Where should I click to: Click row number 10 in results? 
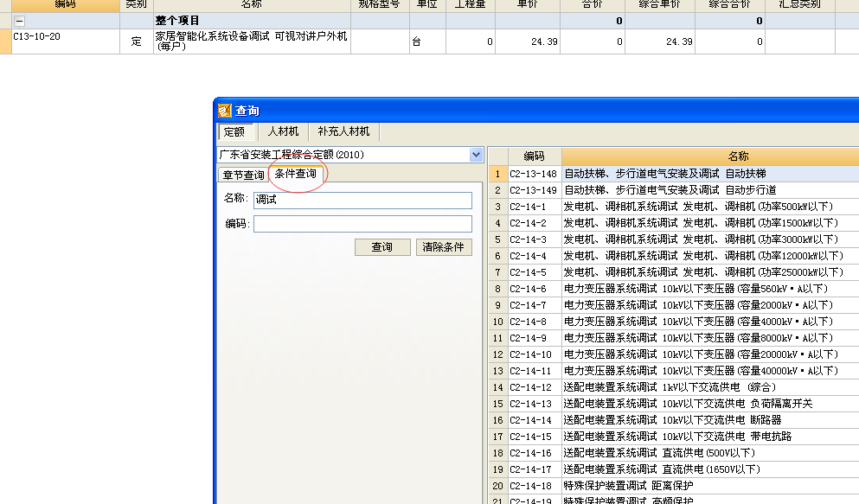pos(498,322)
